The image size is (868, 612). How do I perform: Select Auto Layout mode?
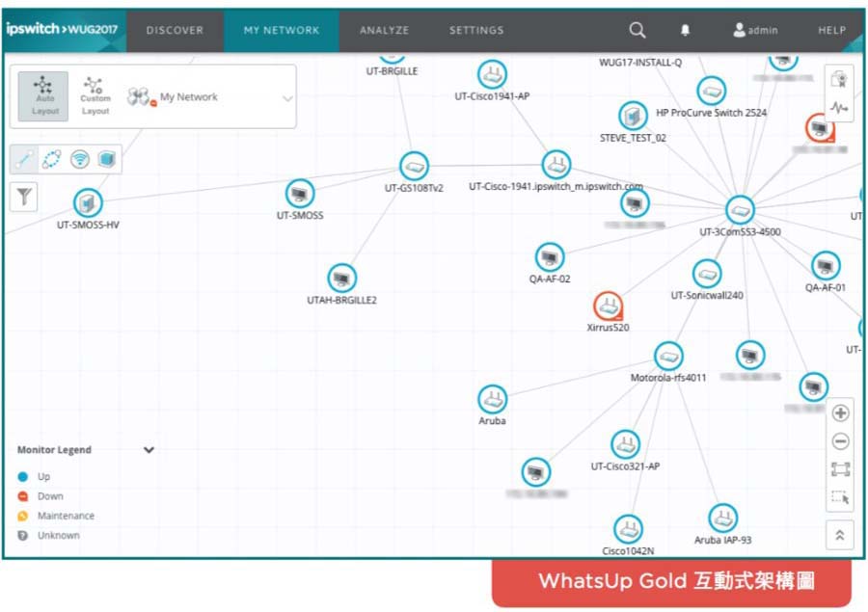click(x=43, y=96)
